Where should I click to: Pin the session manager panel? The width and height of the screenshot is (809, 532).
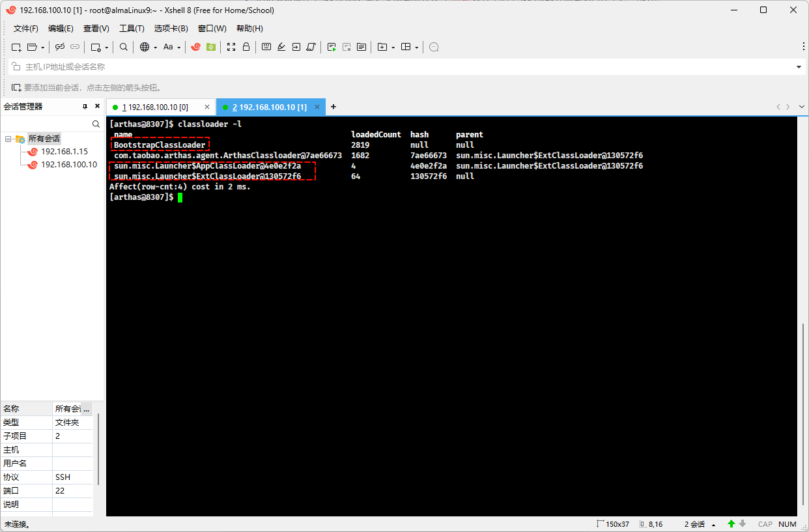coord(85,106)
